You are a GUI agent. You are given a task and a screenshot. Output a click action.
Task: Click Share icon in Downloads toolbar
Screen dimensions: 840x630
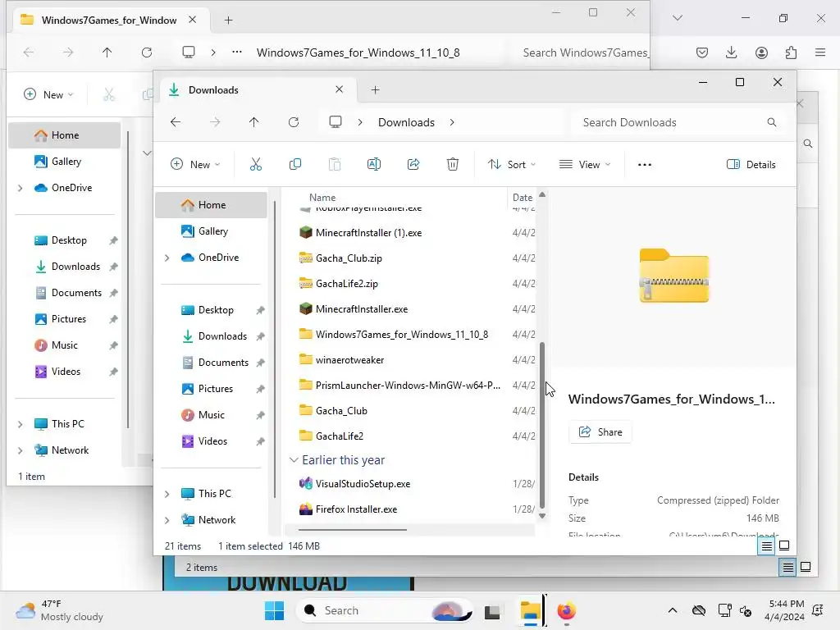pos(413,164)
